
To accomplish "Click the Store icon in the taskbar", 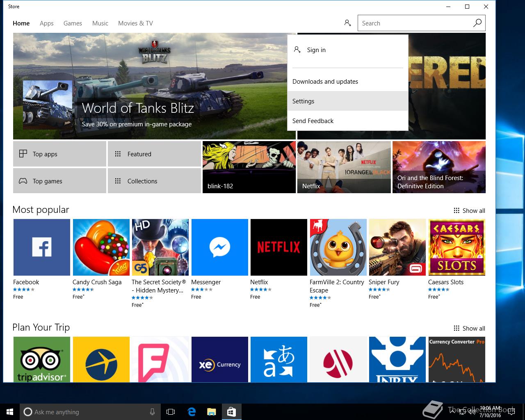I will 231,412.
